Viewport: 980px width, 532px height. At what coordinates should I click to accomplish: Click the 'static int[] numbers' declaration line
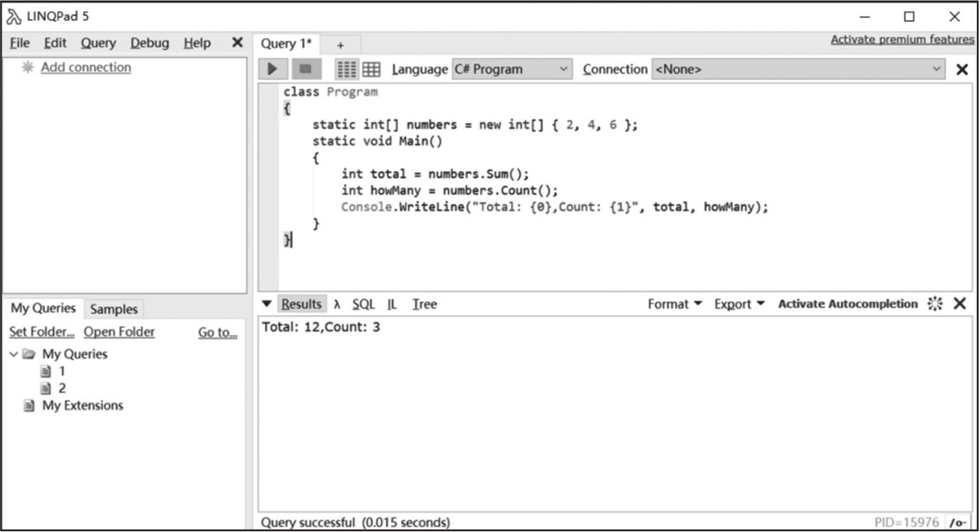point(475,124)
